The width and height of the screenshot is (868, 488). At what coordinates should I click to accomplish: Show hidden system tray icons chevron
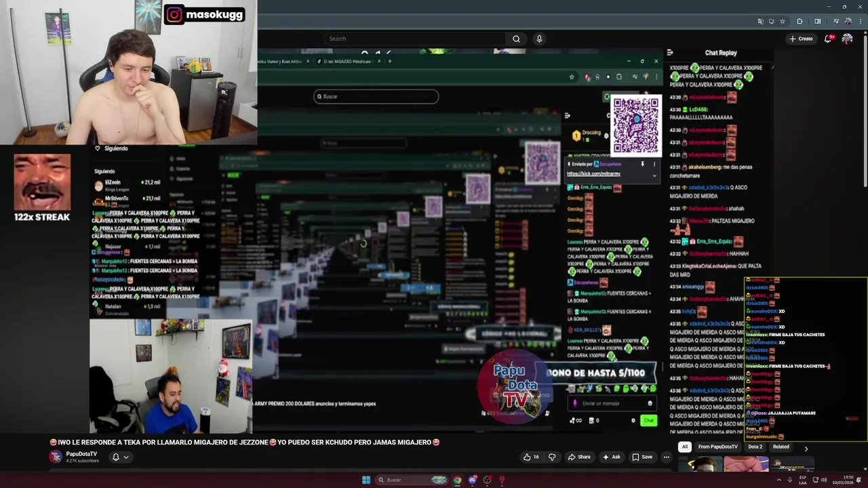778,480
